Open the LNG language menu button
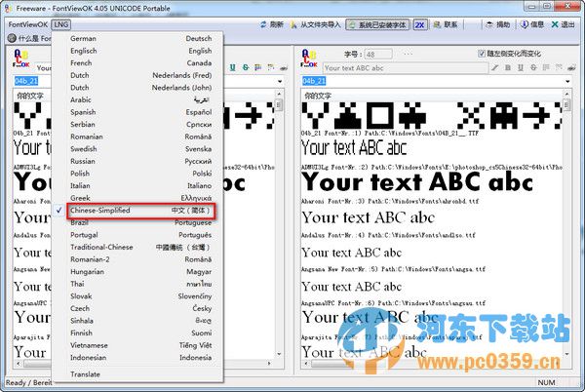 (60, 24)
